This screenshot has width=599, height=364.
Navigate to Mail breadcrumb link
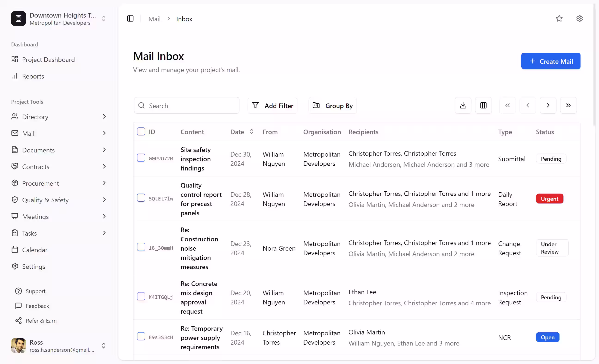154,19
